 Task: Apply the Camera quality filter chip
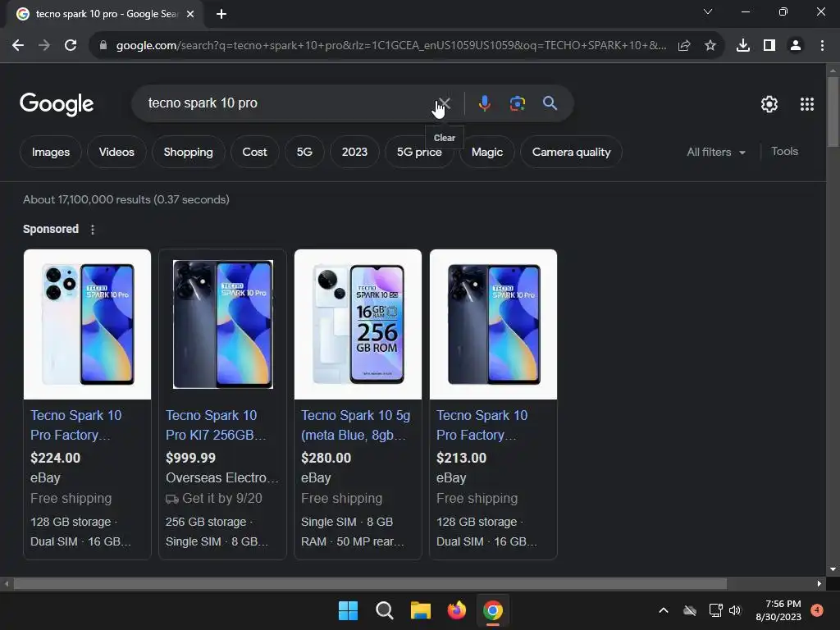coord(571,152)
